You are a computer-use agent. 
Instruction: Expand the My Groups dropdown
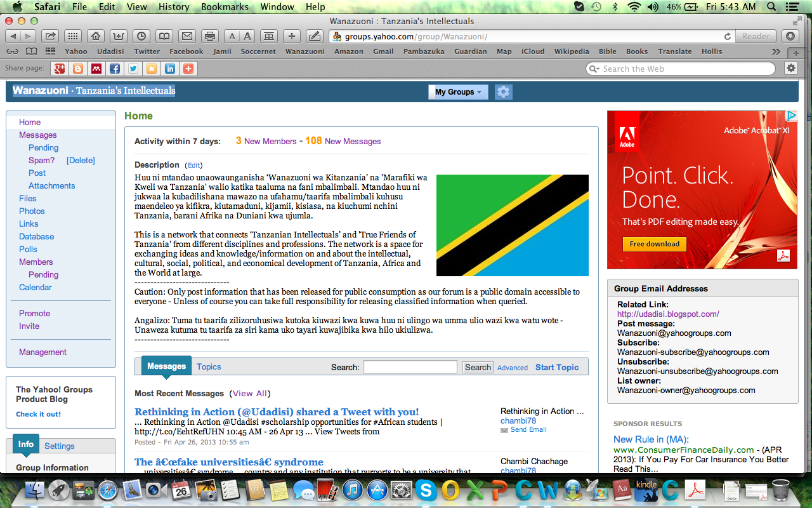coord(458,92)
